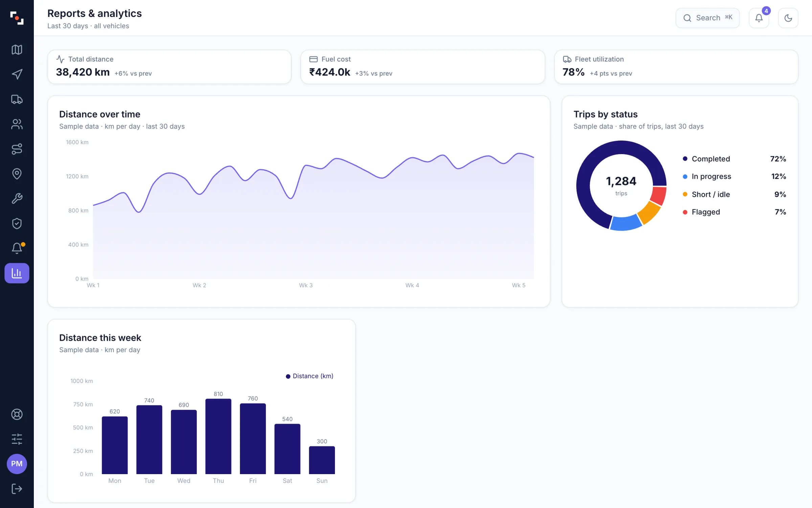Image resolution: width=812 pixels, height=508 pixels.
Task: Click the Thu bar labeled 810
Action: 218,436
